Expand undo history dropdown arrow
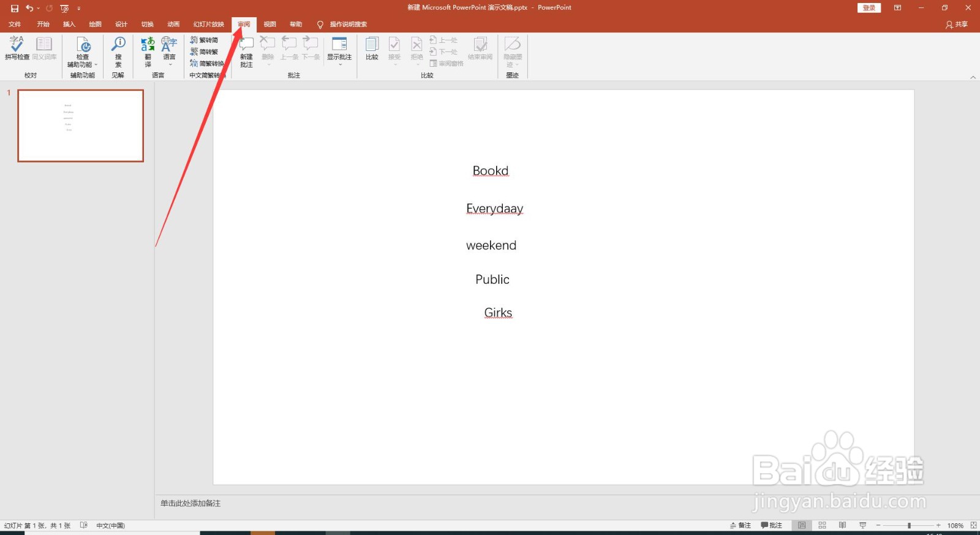The height and width of the screenshot is (535, 980). tap(38, 8)
